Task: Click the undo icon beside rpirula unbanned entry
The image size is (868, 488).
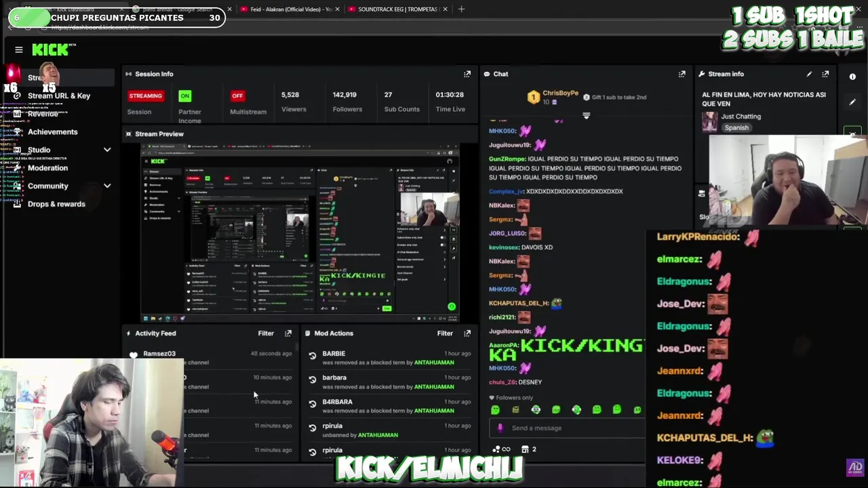Action: (313, 428)
